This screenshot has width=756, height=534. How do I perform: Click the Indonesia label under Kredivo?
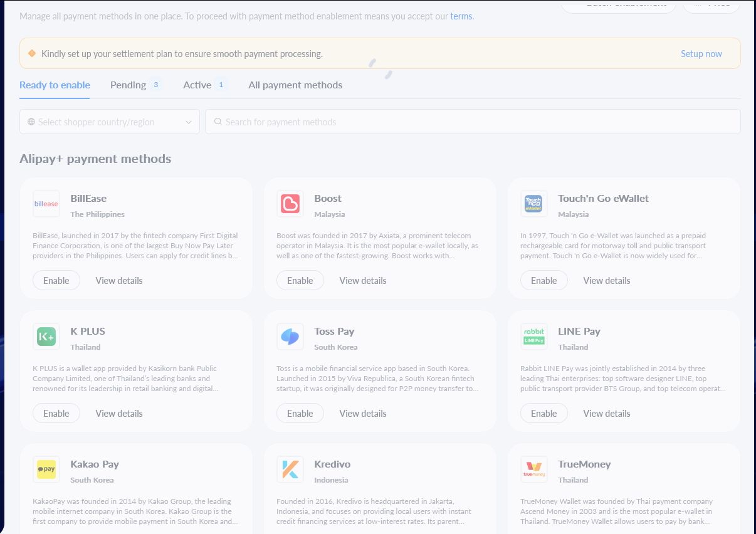331,480
